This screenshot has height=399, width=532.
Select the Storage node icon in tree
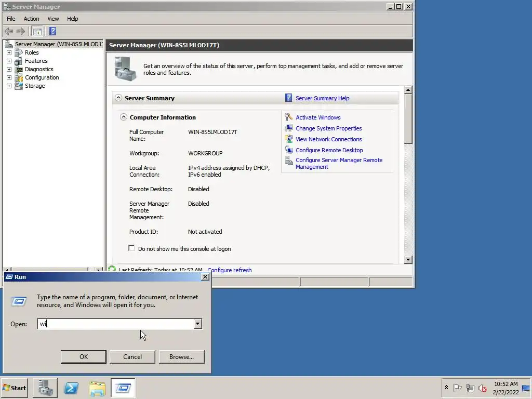point(19,86)
